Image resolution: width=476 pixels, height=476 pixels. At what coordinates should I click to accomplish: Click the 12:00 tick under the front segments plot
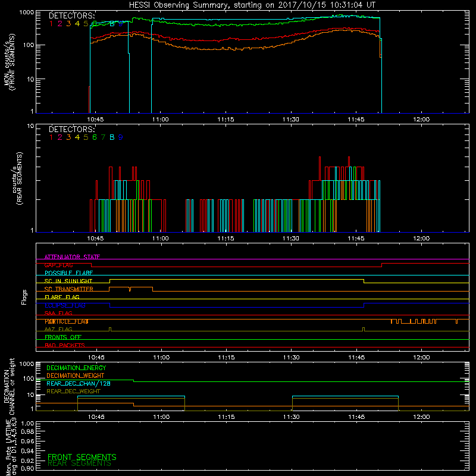point(421,120)
